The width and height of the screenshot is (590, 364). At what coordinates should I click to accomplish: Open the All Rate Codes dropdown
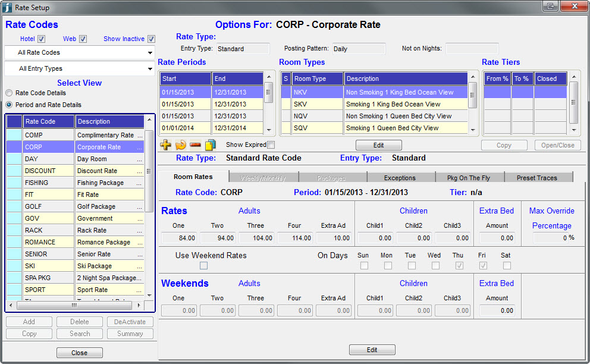click(79, 53)
